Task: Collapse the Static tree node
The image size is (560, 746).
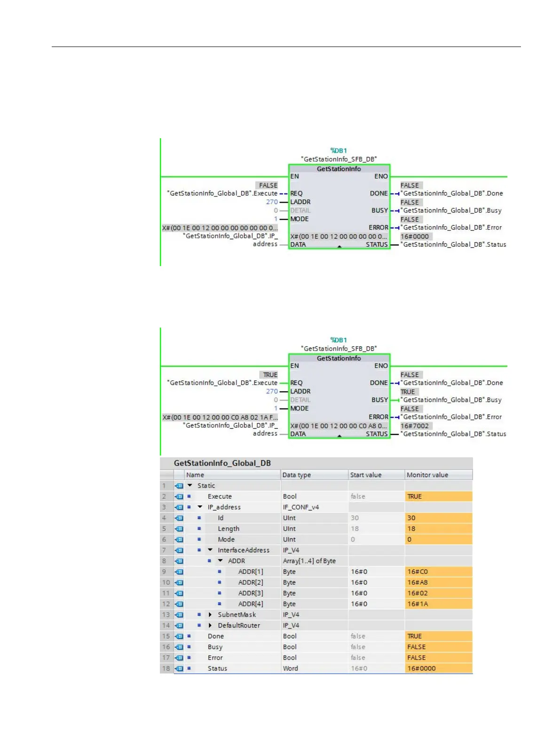Action: pos(190,486)
